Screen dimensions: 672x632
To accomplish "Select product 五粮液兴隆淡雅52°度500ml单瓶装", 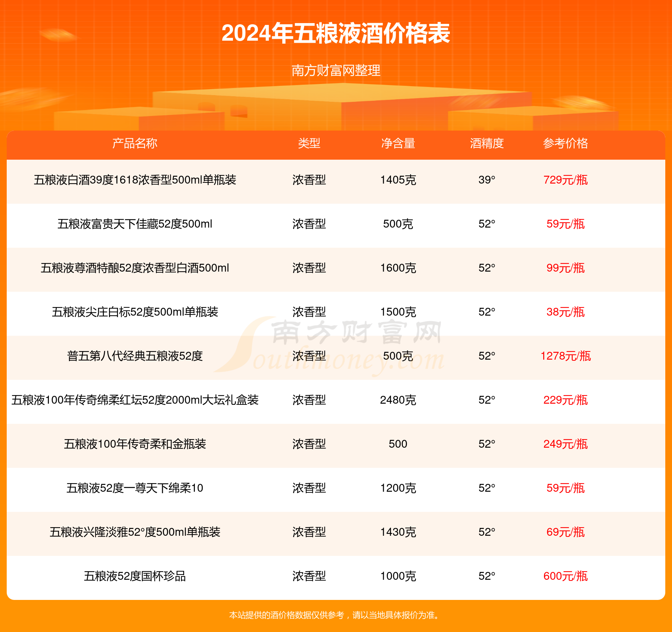I will click(x=135, y=532).
